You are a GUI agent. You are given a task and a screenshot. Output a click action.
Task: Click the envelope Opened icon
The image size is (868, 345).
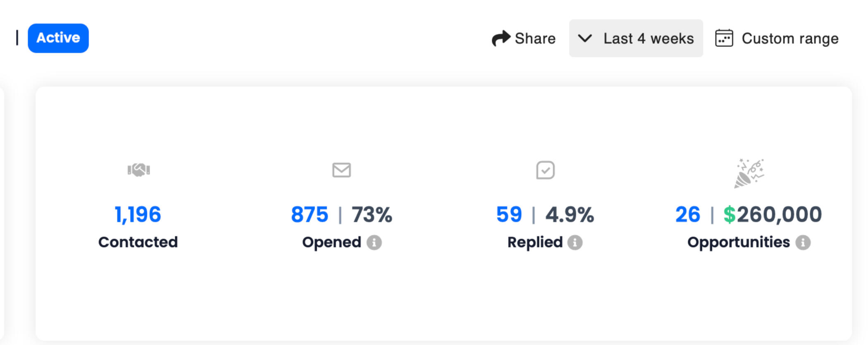click(x=341, y=170)
